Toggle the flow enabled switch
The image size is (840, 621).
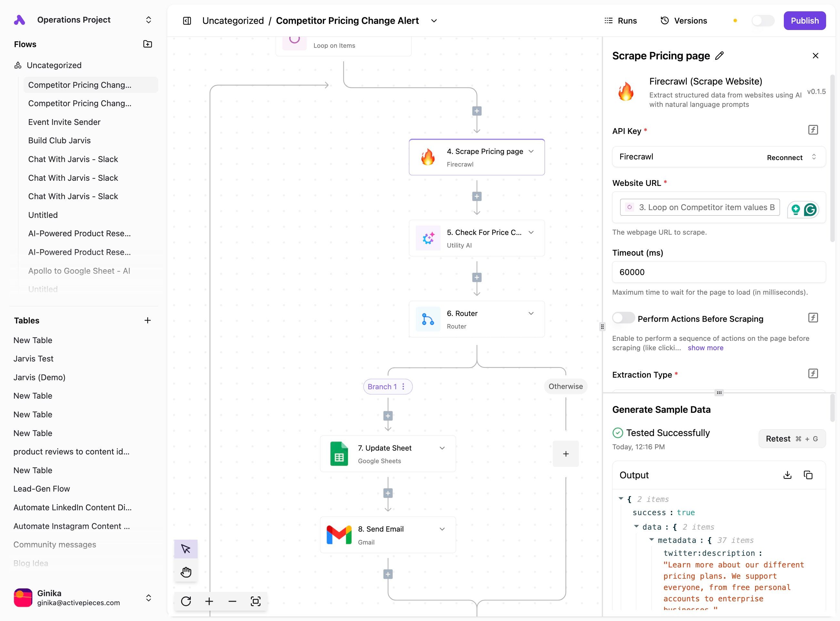pos(763,21)
